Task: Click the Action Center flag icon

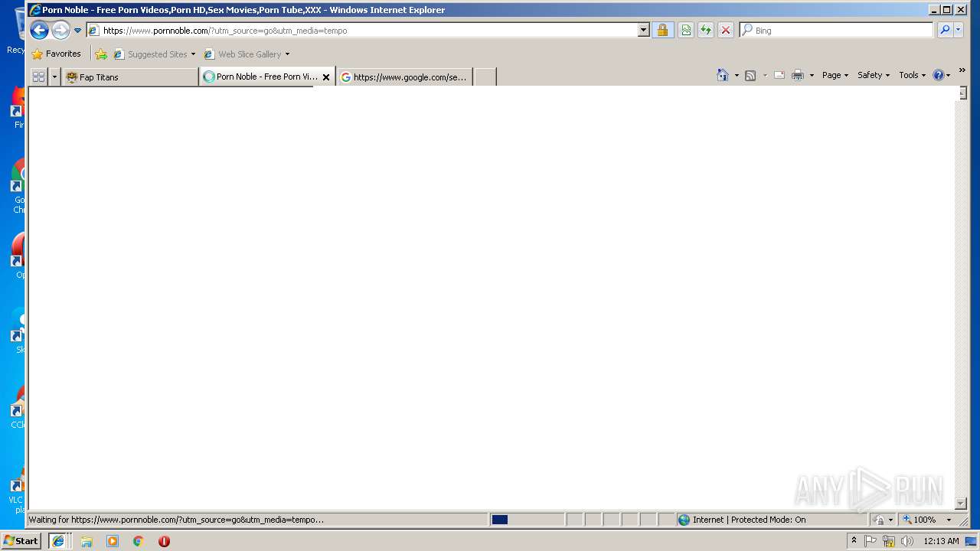Action: click(871, 541)
